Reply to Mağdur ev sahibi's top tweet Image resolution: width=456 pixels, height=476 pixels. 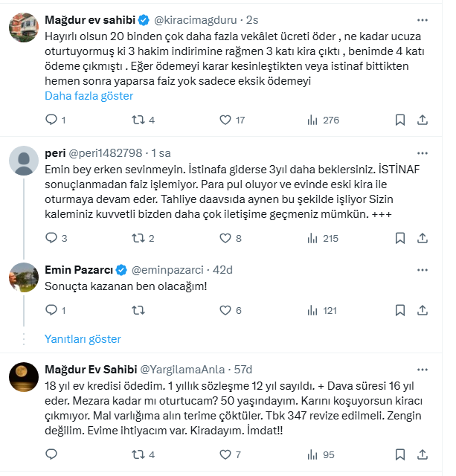pos(51,120)
